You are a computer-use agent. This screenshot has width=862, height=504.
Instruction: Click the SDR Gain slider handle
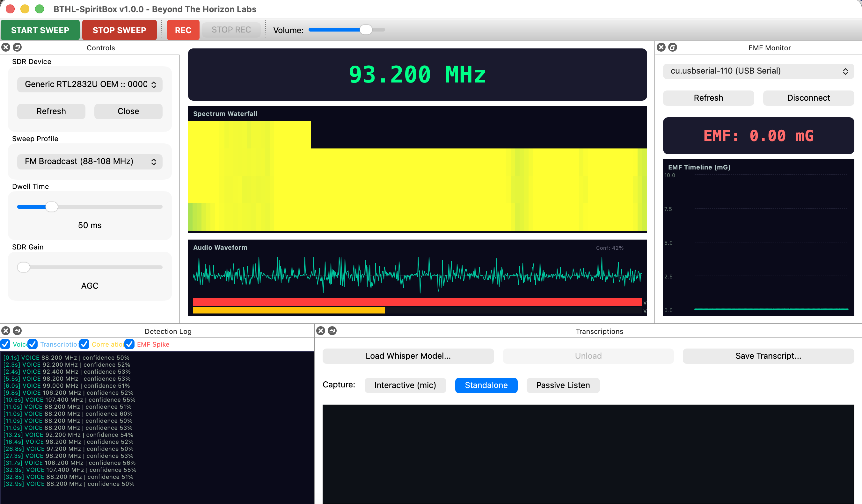tap(24, 267)
